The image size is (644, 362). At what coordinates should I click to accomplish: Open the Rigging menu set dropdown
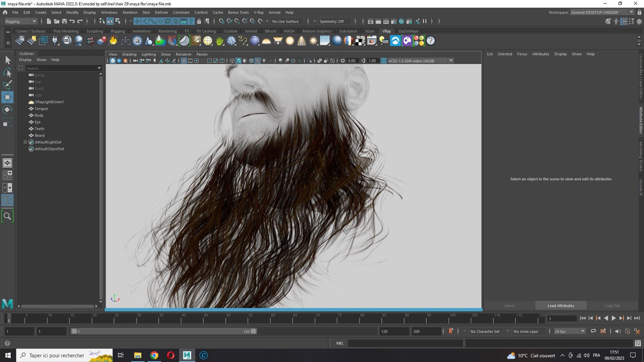[x=21, y=21]
